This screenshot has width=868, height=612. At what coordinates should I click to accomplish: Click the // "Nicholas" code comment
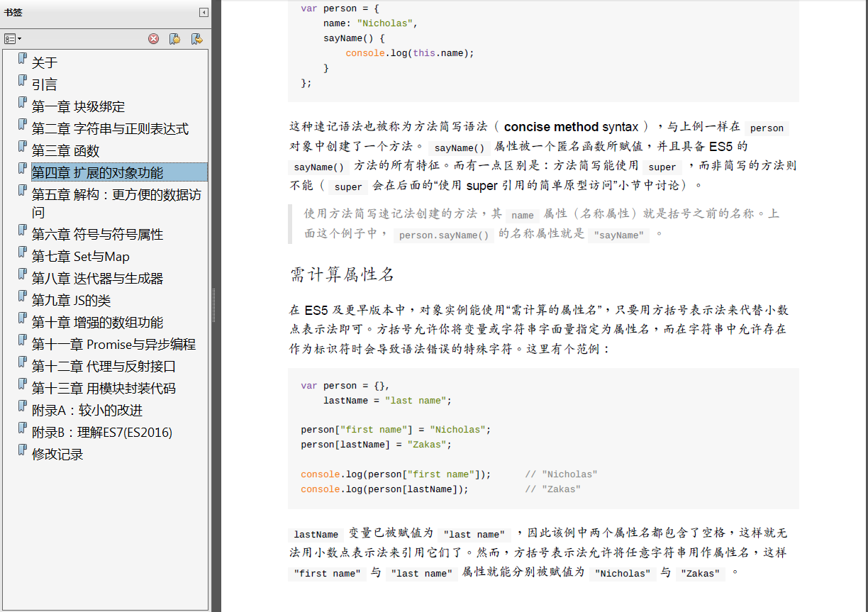click(x=561, y=474)
